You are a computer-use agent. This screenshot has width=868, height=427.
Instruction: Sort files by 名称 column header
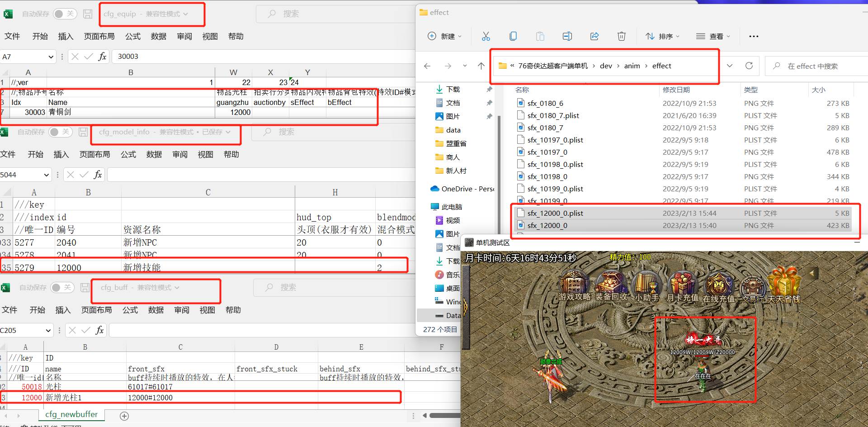tap(522, 90)
